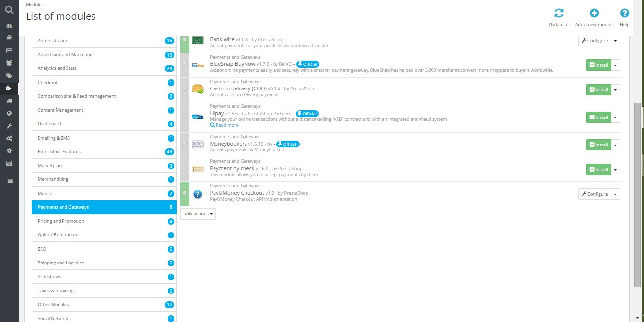Screen dimensions: 644x322
Task: Select the Analytics and Stats category
Action: (x=104, y=68)
